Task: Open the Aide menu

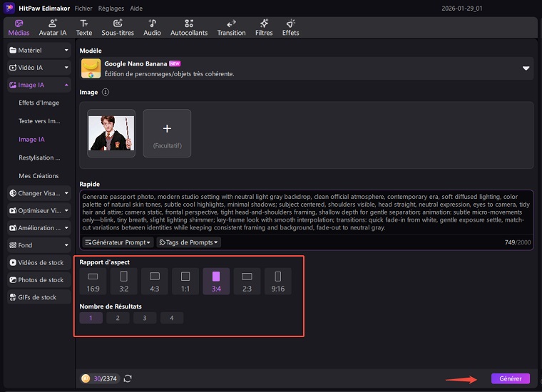Action: 136,9
